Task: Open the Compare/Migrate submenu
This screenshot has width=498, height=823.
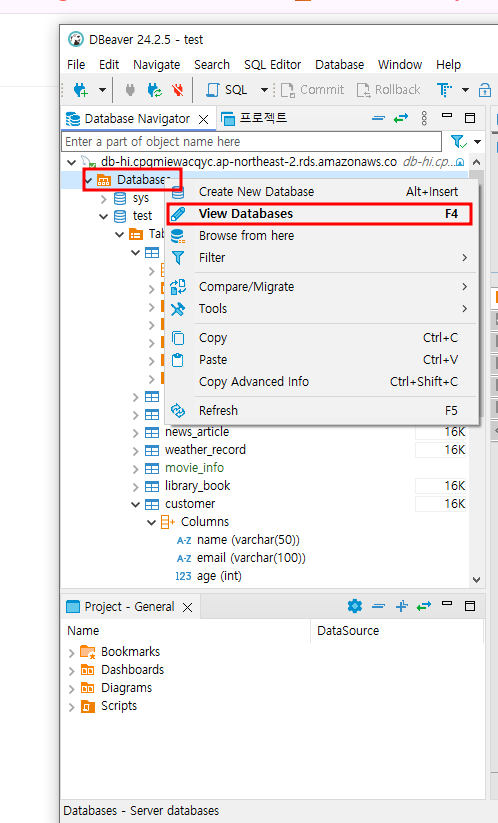Action: (x=322, y=287)
